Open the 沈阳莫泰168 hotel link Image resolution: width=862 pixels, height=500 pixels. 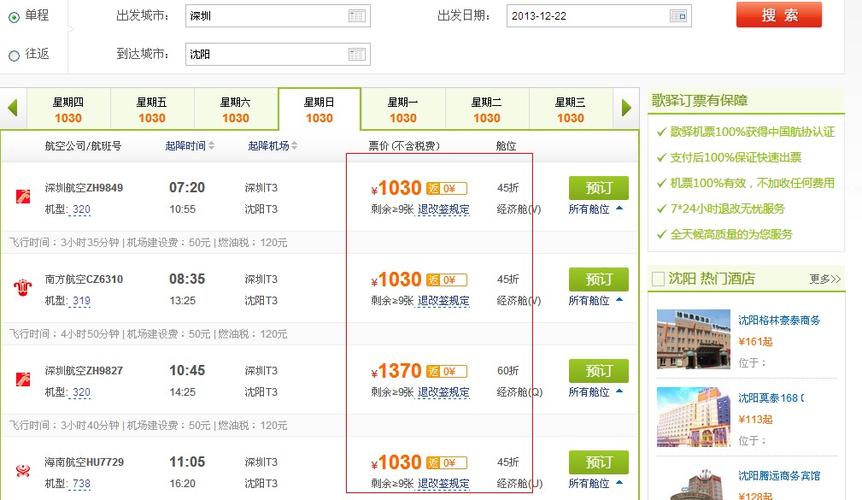(771, 398)
